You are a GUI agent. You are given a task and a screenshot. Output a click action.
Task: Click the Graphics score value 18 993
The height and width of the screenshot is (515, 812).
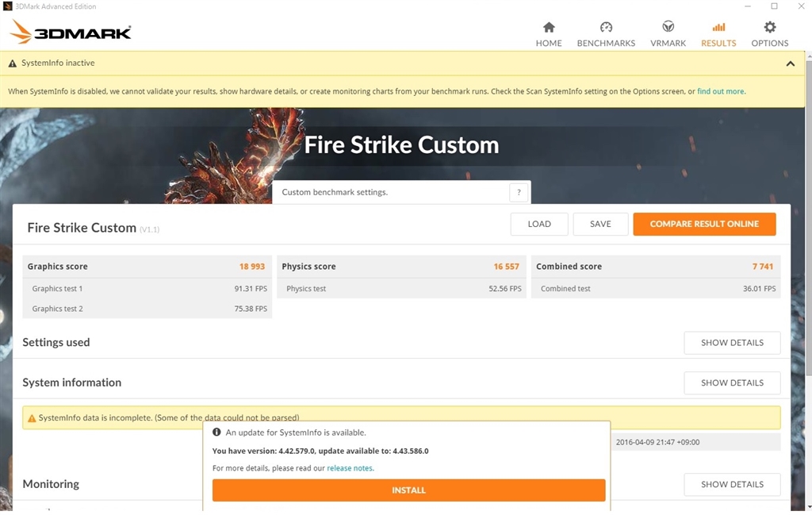click(252, 267)
